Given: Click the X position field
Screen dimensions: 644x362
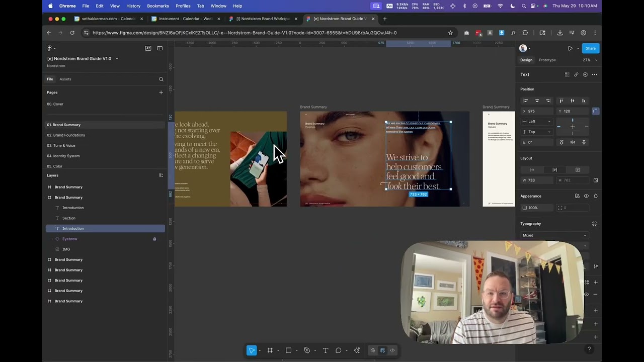Looking at the screenshot, I should click(537, 111).
